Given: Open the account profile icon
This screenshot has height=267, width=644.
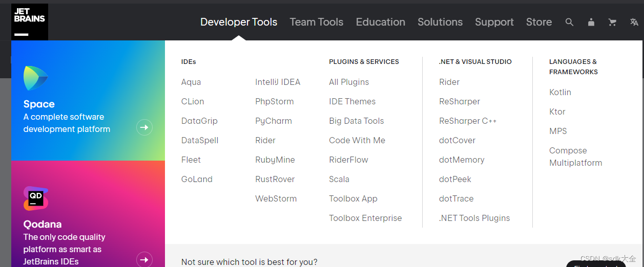Looking at the screenshot, I should [591, 22].
